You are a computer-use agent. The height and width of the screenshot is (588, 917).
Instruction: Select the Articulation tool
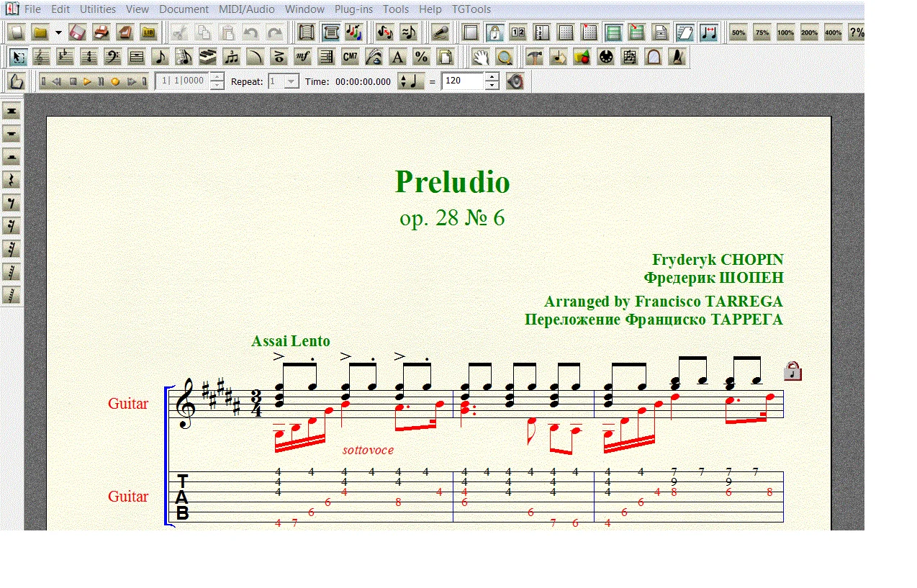[279, 57]
